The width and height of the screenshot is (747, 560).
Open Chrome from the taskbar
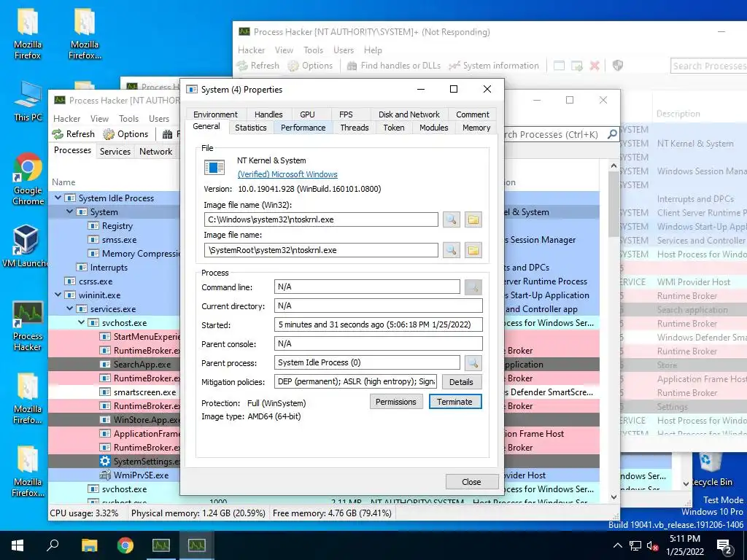125,545
